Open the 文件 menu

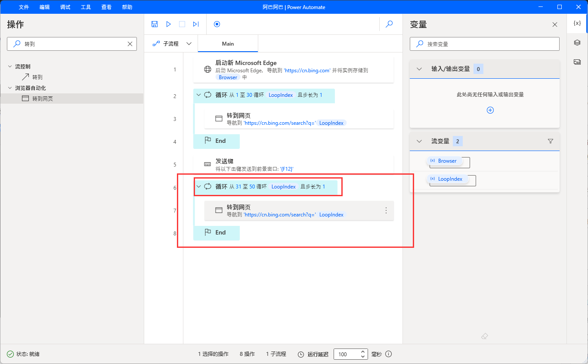click(24, 7)
